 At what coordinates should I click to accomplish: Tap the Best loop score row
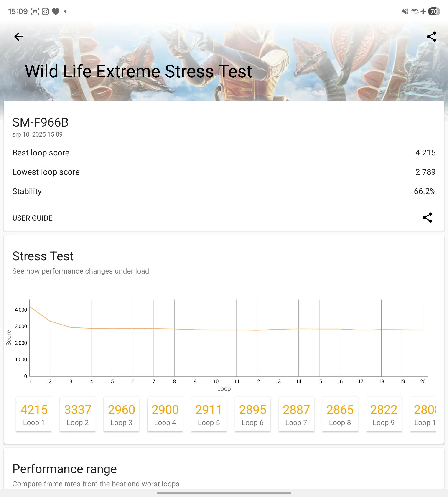(x=224, y=152)
